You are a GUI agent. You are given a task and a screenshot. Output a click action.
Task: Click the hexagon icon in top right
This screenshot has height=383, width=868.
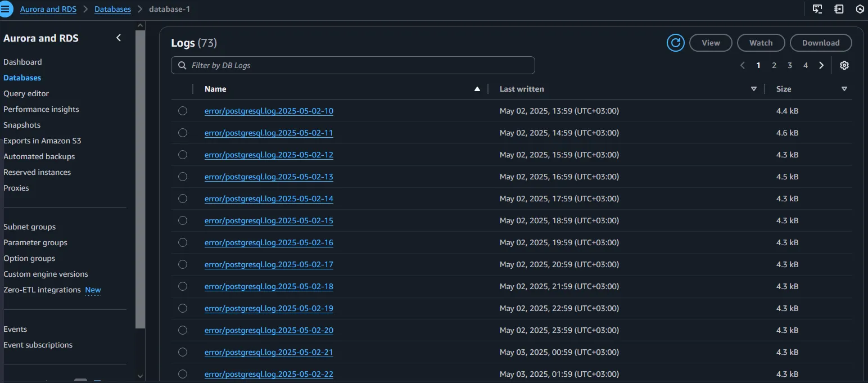[860, 9]
